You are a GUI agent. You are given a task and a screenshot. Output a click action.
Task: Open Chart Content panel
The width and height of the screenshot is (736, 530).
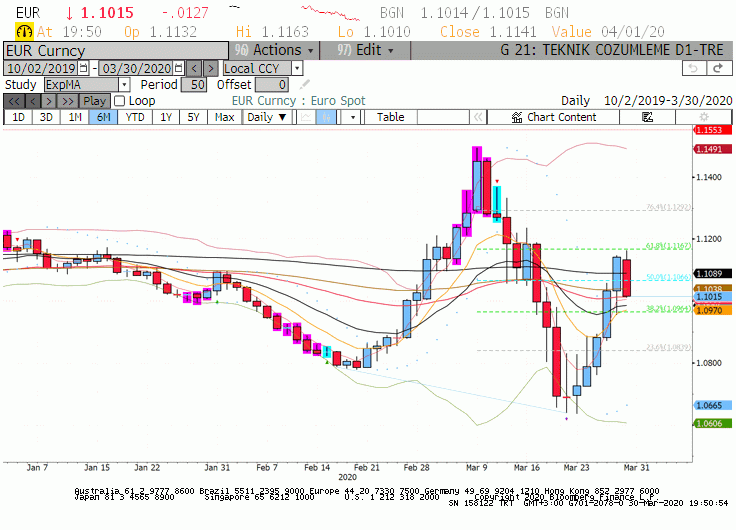click(554, 117)
